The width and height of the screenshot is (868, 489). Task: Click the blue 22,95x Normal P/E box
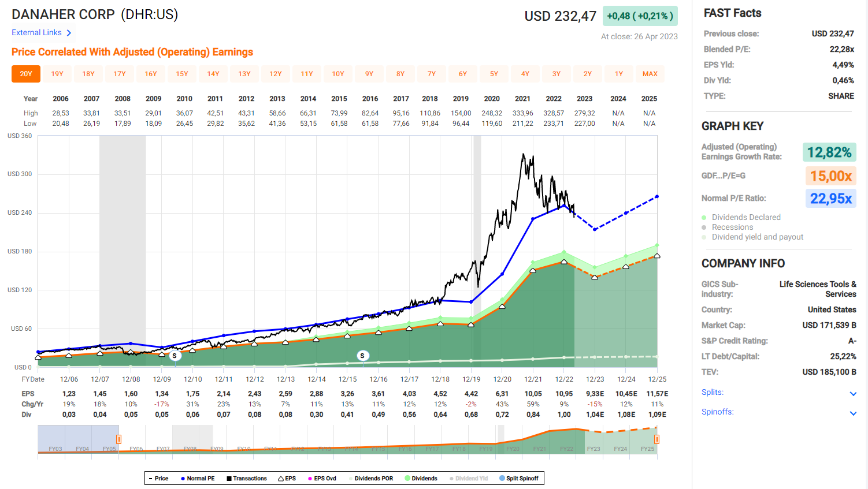point(831,199)
